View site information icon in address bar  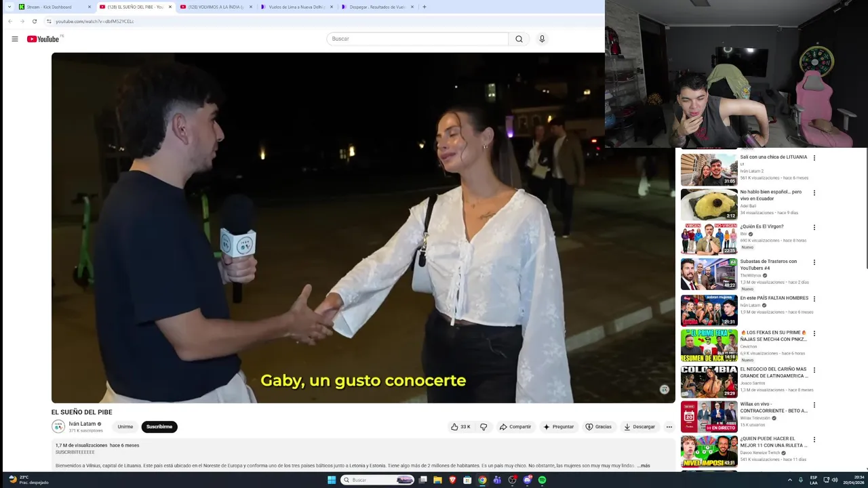49,21
